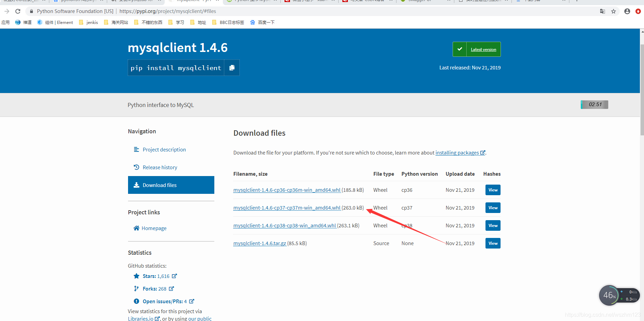
Task: Open the Latest version link
Action: (483, 49)
